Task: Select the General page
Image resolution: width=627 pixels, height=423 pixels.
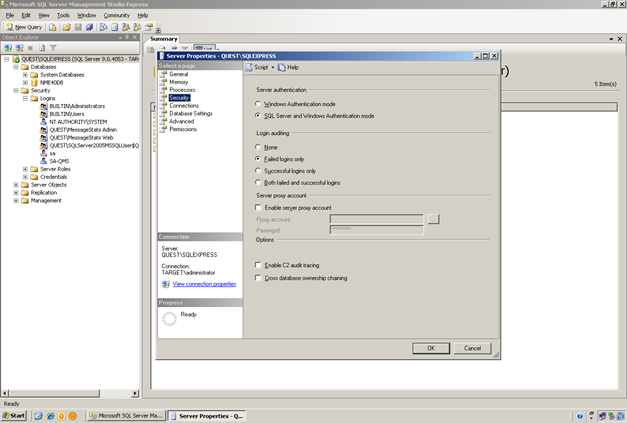Action: 178,74
